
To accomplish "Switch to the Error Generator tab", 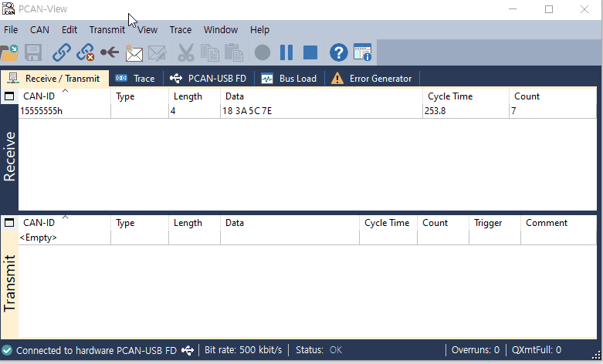I will click(372, 79).
